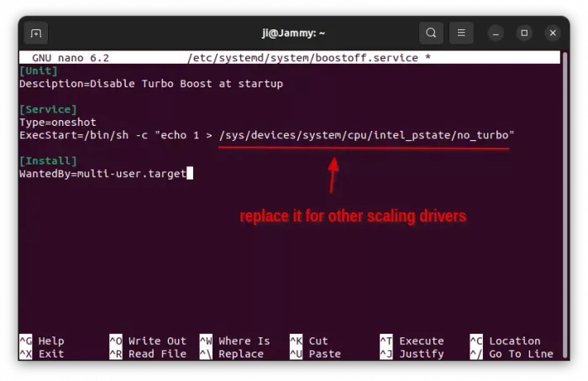
Task: Close the terminal window
Action: (553, 34)
